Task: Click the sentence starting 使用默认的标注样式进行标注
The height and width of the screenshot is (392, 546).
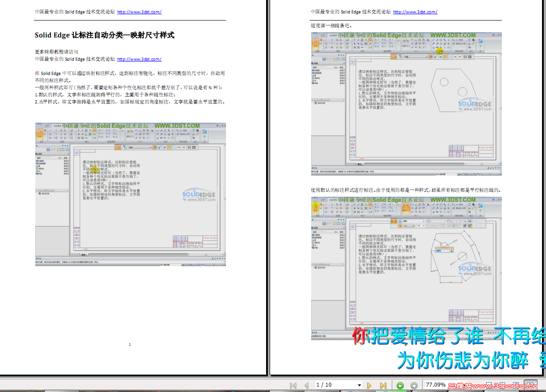Action: coord(406,190)
